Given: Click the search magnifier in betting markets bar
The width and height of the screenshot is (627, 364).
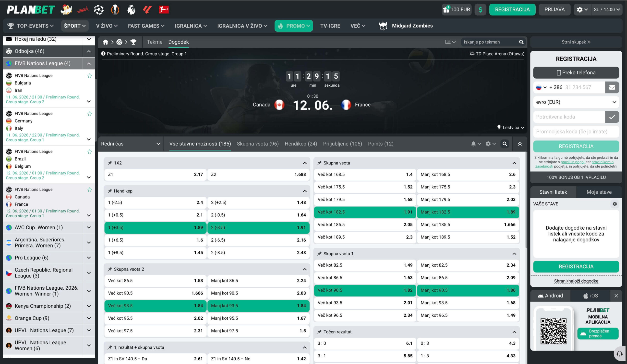Looking at the screenshot, I should coord(505,144).
